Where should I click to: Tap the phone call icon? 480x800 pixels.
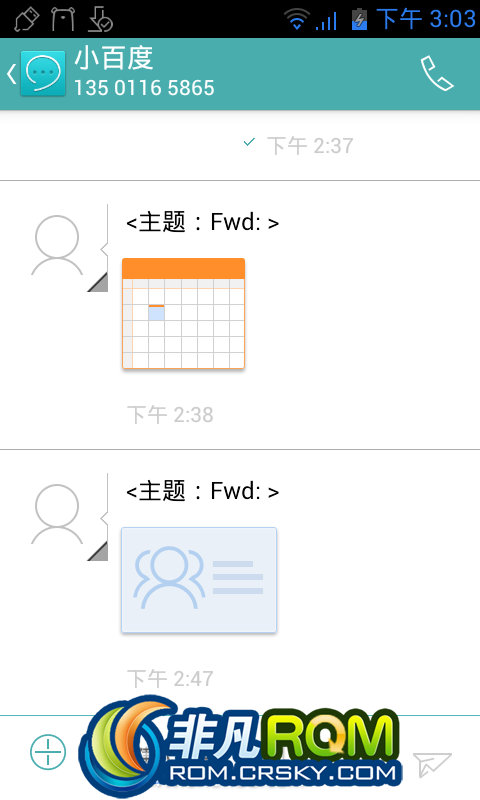pyautogui.click(x=437, y=73)
